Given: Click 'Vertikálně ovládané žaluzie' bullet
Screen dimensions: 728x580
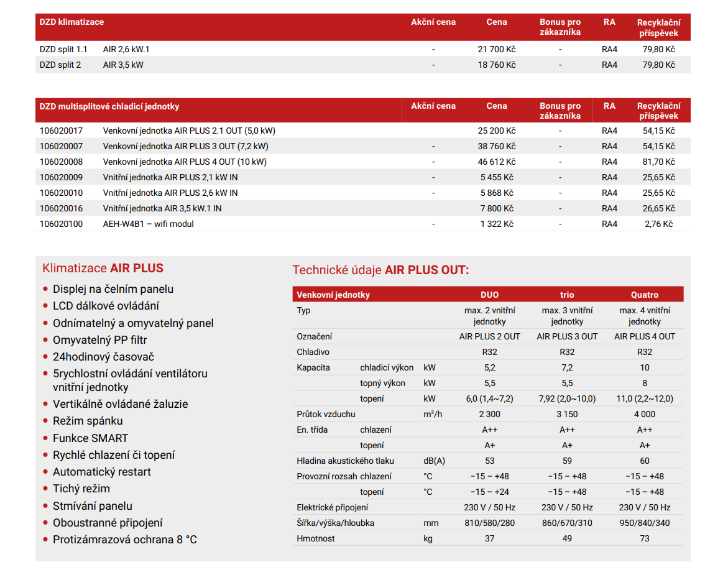Looking at the screenshot, I should pyautogui.click(x=120, y=404).
